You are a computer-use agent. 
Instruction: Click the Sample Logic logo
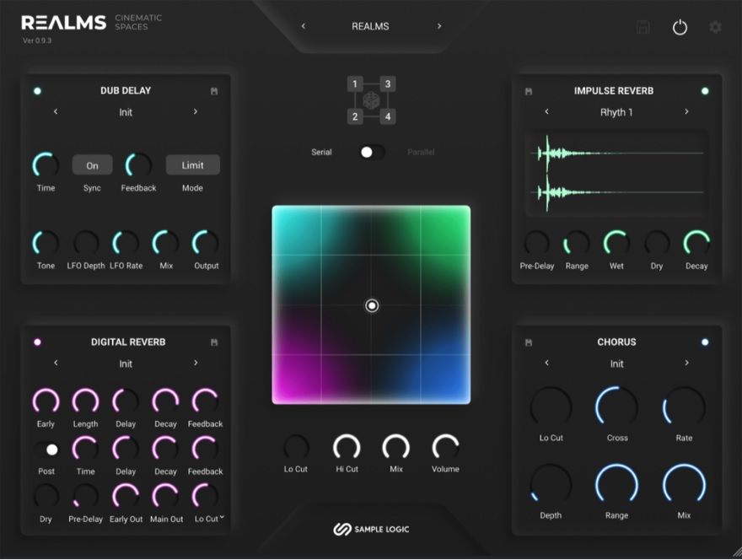coord(371,530)
